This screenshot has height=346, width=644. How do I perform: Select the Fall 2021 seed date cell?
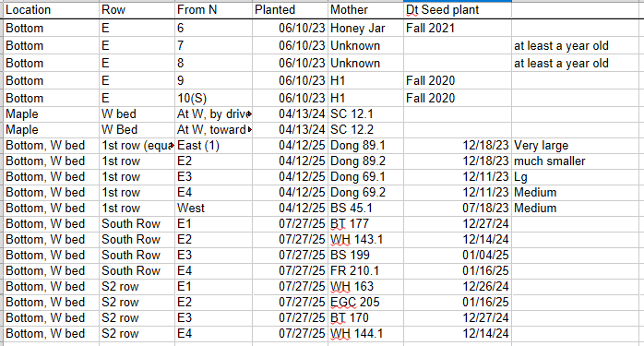tap(458, 29)
